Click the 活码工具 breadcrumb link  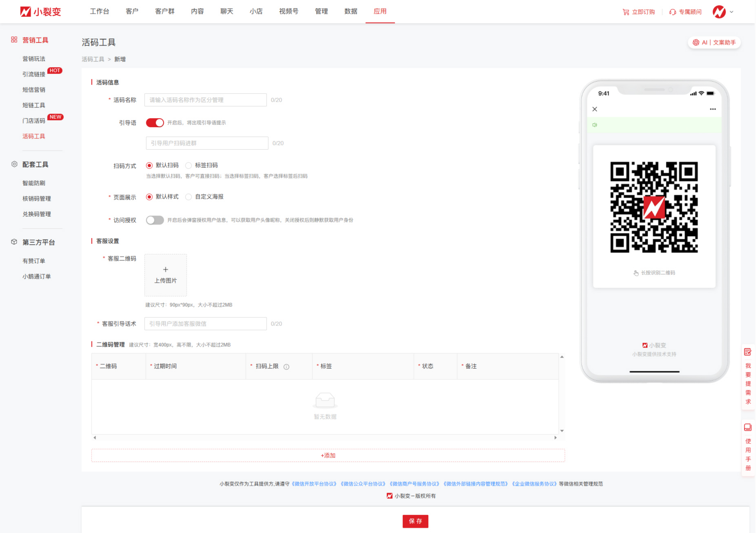(93, 59)
